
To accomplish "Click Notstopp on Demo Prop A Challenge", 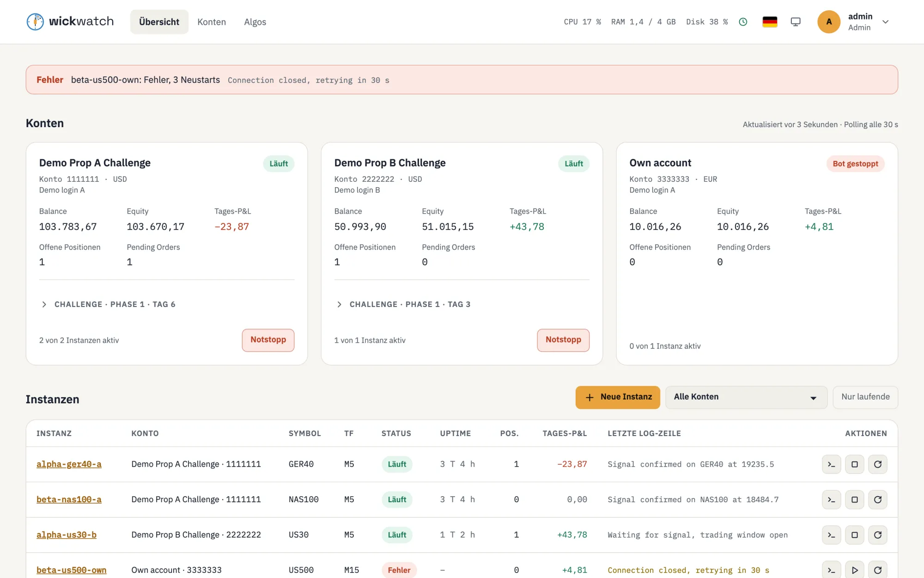I will pos(268,340).
